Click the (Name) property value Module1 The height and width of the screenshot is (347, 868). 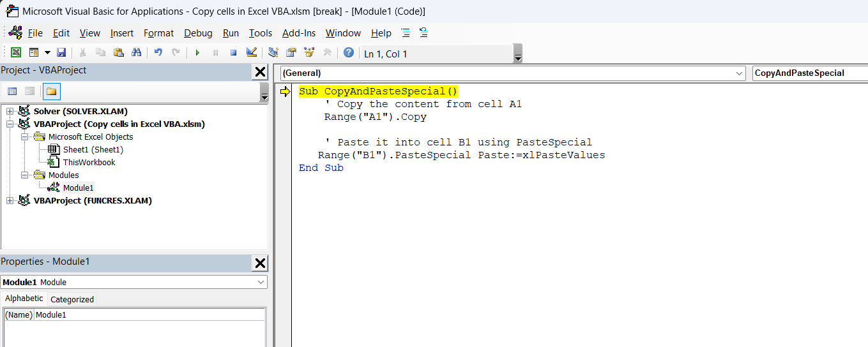(x=149, y=314)
